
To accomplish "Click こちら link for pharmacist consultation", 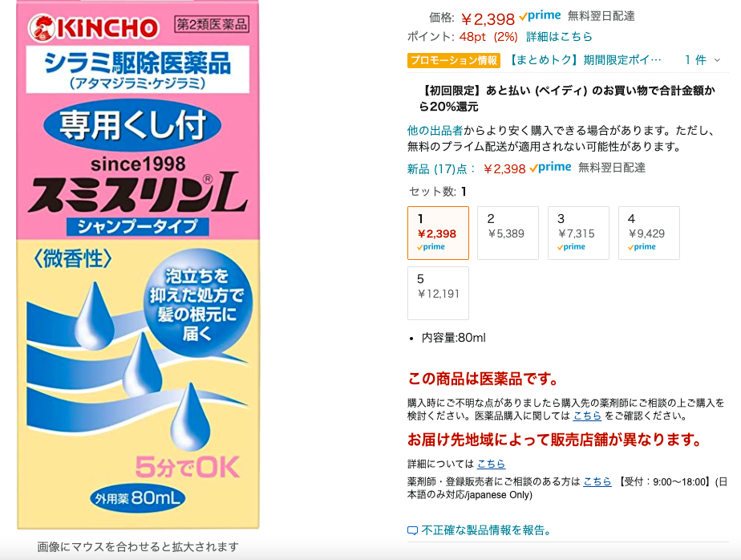I will click(x=597, y=482).
